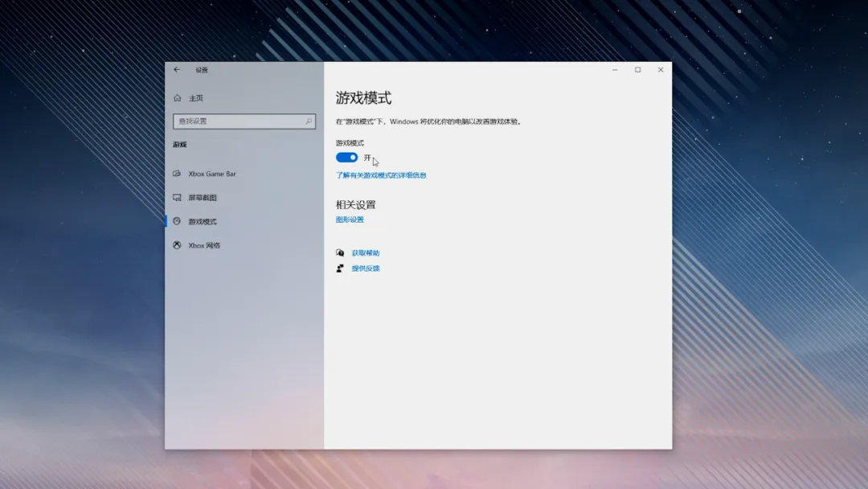This screenshot has height=489, width=868.
Task: Open the 游戏模式 page from sidebar
Action: (x=205, y=221)
